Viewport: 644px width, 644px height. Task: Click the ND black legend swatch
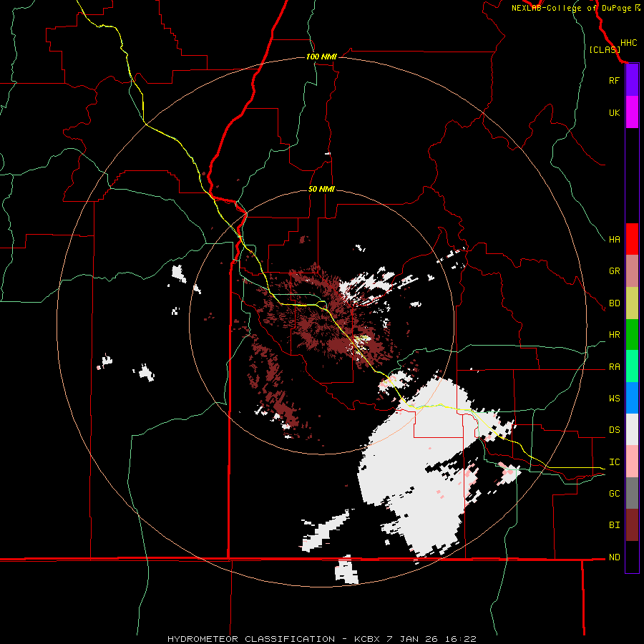pyautogui.click(x=632, y=557)
